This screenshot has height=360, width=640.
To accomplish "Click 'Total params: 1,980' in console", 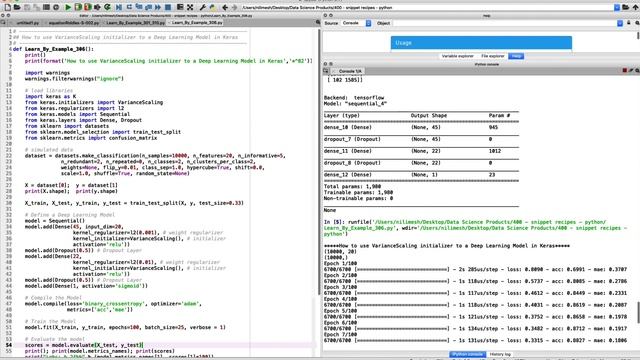I will [352, 187].
